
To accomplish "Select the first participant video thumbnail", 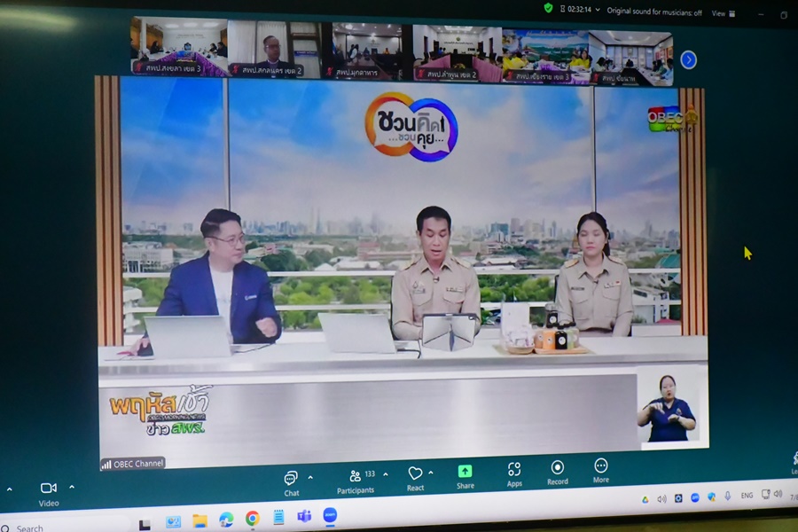I will 179,47.
